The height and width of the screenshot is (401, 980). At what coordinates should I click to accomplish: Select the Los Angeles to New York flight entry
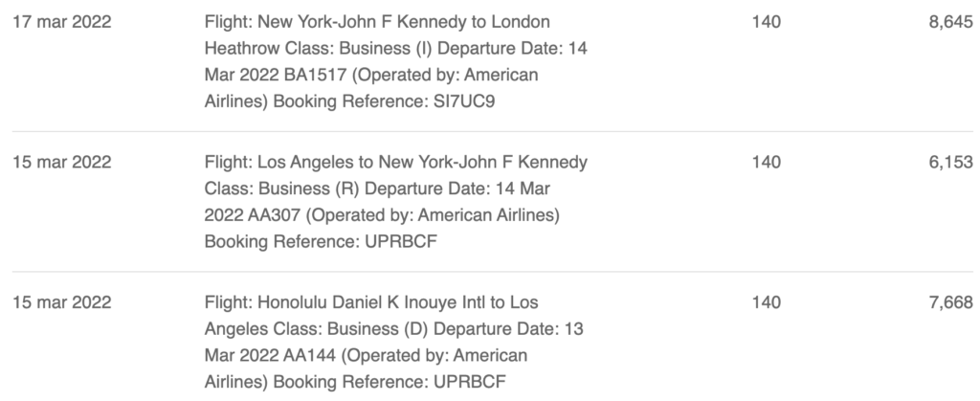coord(395,202)
